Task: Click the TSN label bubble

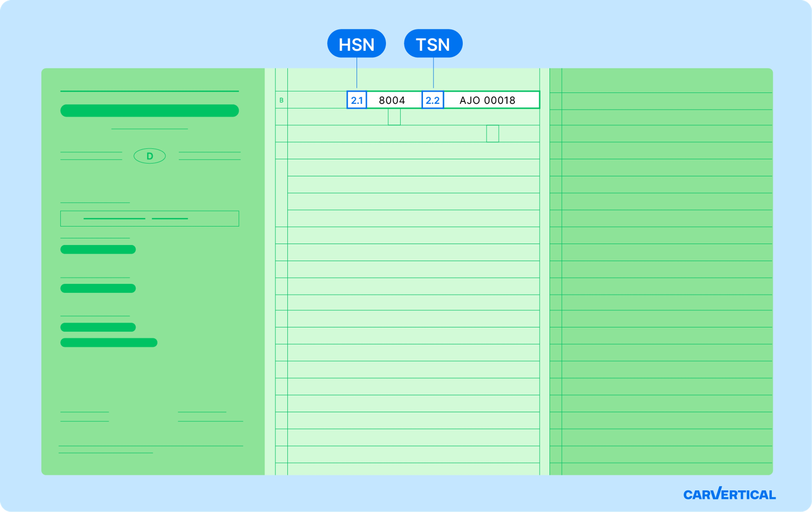Action: click(433, 44)
